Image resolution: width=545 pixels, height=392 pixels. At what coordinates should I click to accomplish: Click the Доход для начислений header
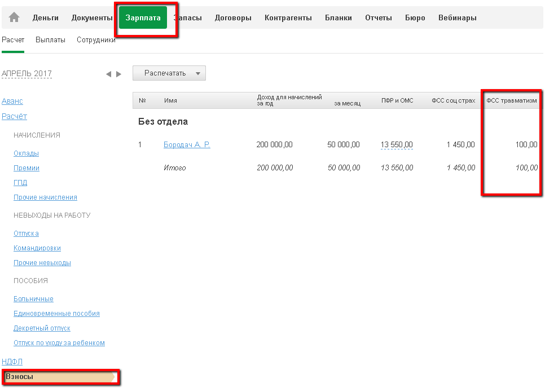(x=289, y=97)
